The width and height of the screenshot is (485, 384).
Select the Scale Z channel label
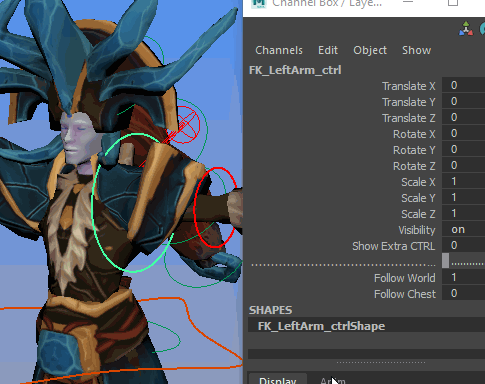coord(418,214)
